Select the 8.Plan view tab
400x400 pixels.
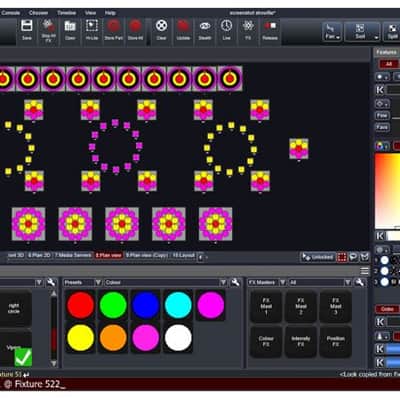(109, 255)
